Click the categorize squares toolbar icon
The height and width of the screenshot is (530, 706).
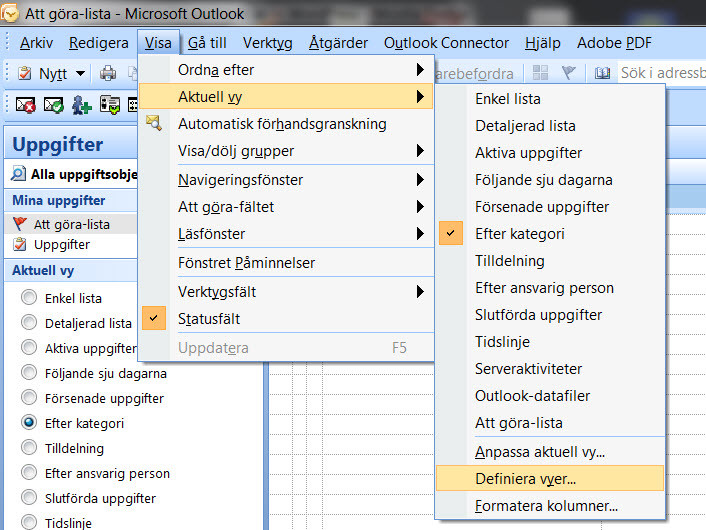[541, 73]
